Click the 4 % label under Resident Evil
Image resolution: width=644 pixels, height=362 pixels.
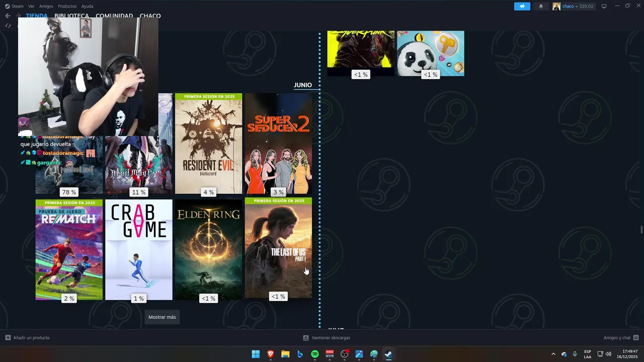[208, 192]
